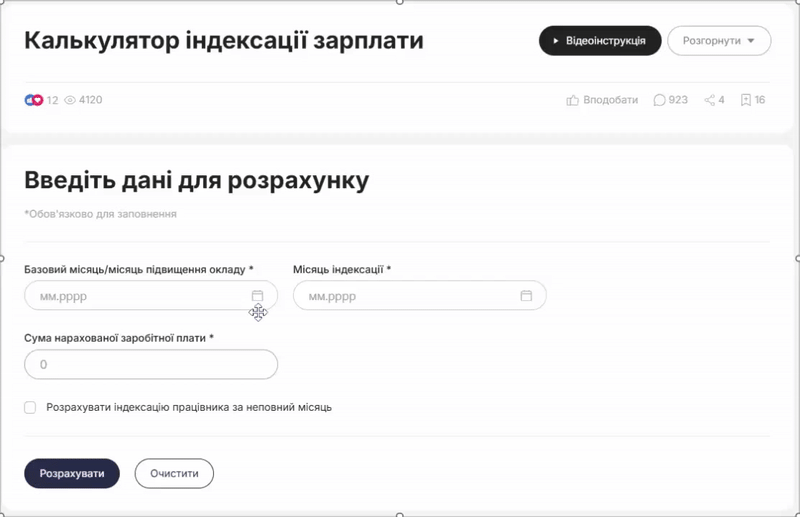Bookmark the page using the bookmark icon
Image resolution: width=800 pixels, height=517 pixels.
point(745,100)
